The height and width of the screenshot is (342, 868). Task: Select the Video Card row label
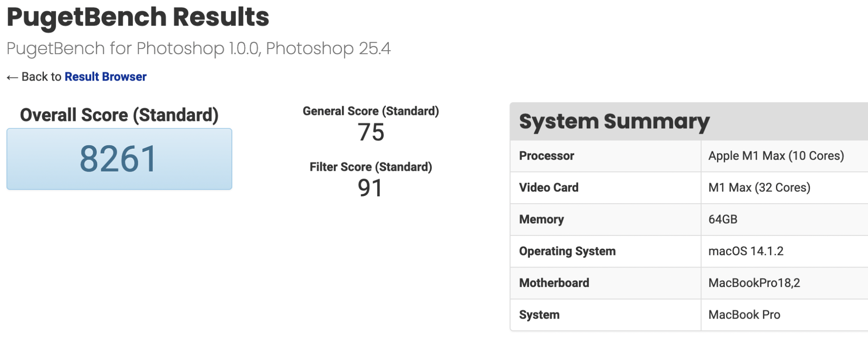point(549,187)
